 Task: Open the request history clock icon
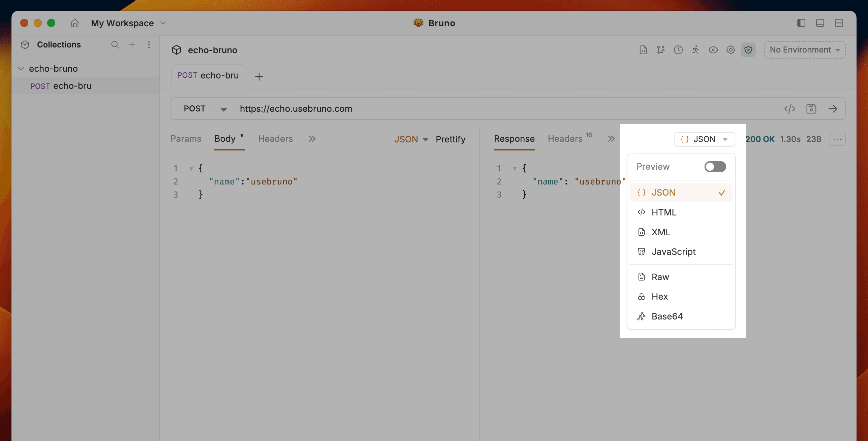678,50
